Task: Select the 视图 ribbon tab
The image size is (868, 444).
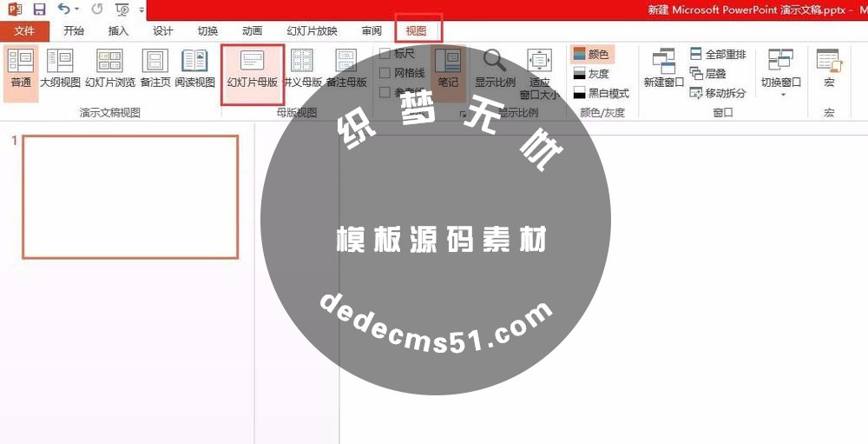Action: 417,31
